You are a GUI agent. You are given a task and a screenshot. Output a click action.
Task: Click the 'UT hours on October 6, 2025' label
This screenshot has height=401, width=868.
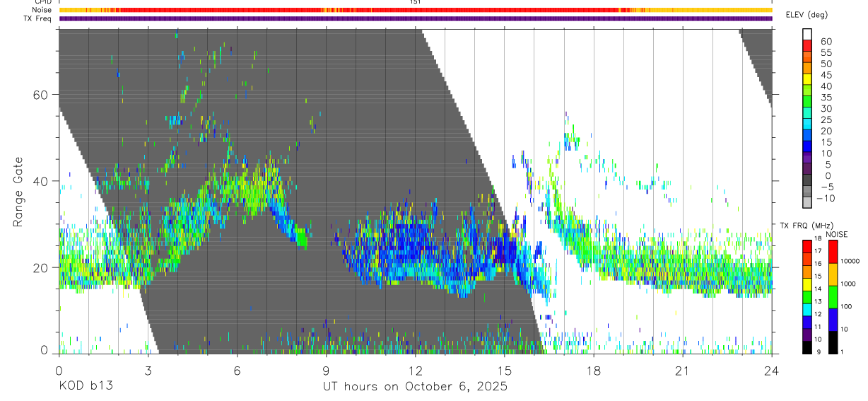click(415, 387)
